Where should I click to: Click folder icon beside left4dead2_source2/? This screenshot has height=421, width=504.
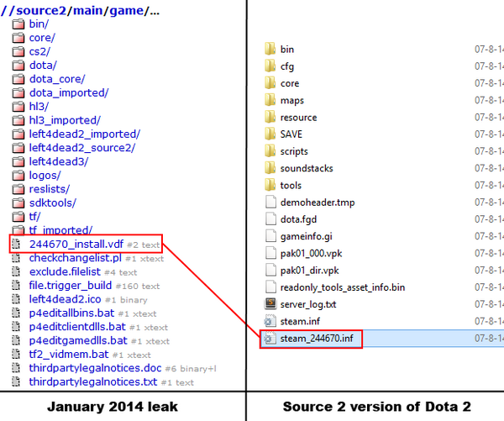pyautogui.click(x=18, y=148)
